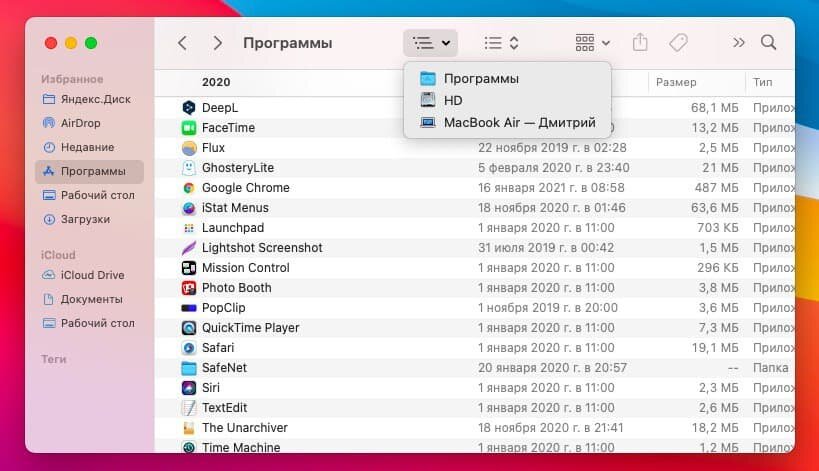The height and width of the screenshot is (471, 819).
Task: Click date '22 ноября 2019 г. в 02:28'
Action: (552, 148)
